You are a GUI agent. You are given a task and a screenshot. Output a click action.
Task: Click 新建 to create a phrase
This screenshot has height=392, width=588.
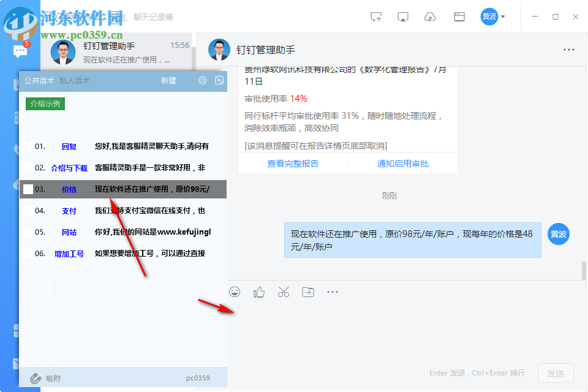168,81
